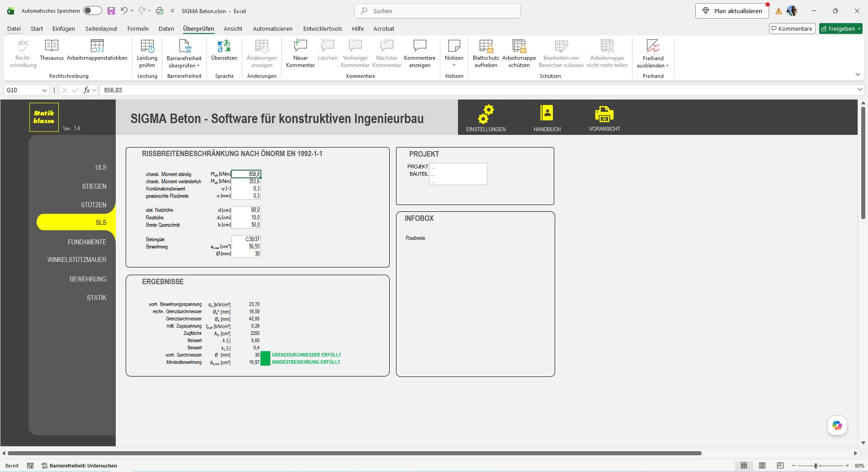This screenshot has width=868, height=472.
Task: Click Blattschutz aufheben to unprotect sheet
Action: coord(486,53)
